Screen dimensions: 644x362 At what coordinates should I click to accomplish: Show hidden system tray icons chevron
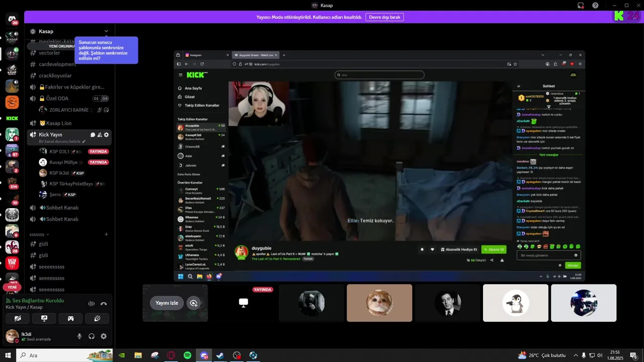[576, 355]
